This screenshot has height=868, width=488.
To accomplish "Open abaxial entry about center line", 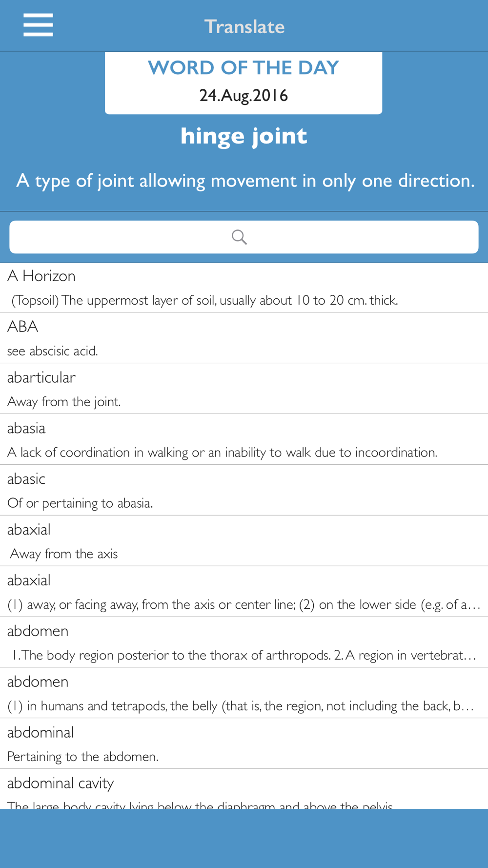I will coord(244,592).
